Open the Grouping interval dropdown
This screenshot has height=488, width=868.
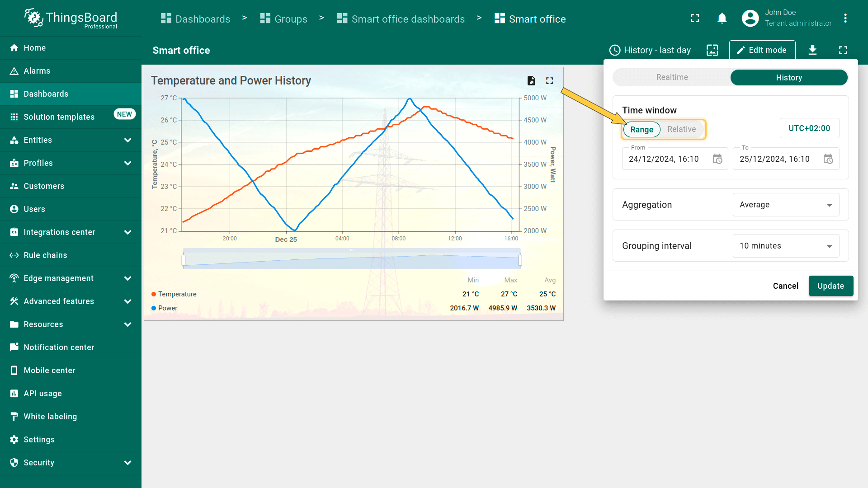click(786, 246)
